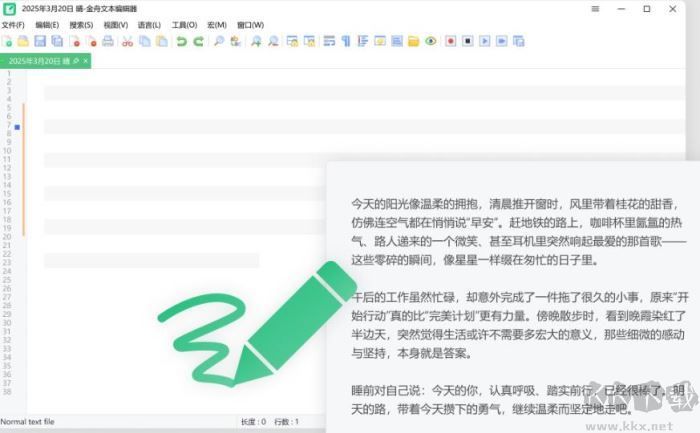Image resolution: width=700 pixels, height=433 pixels.
Task: Show all characters with the pilcrow icon
Action: click(346, 42)
